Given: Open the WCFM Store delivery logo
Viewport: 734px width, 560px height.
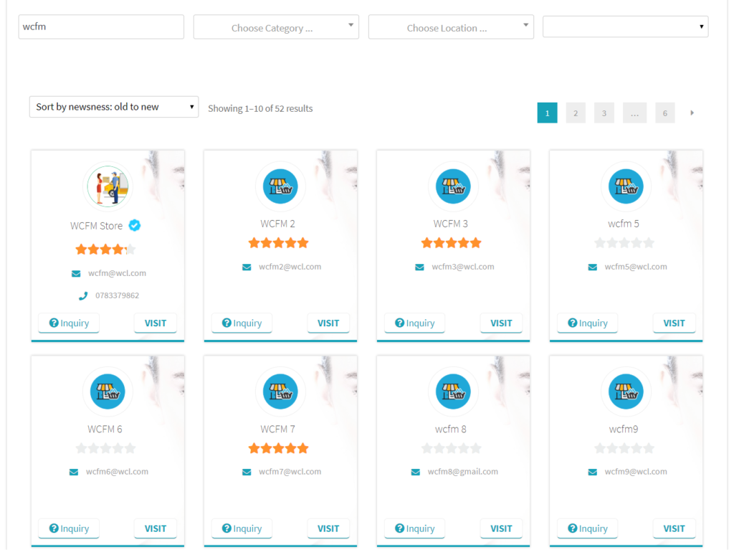Looking at the screenshot, I should pos(108,186).
